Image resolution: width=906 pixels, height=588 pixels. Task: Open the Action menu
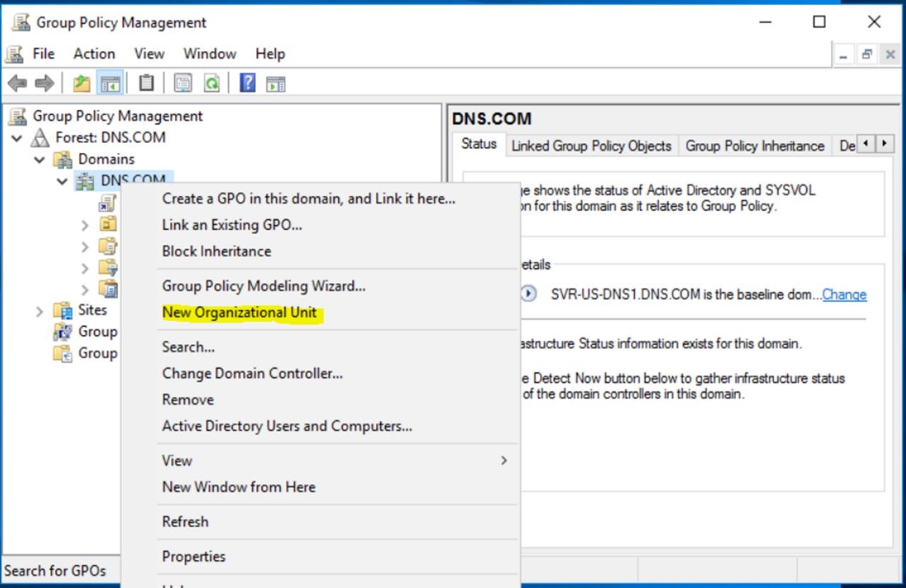(94, 54)
